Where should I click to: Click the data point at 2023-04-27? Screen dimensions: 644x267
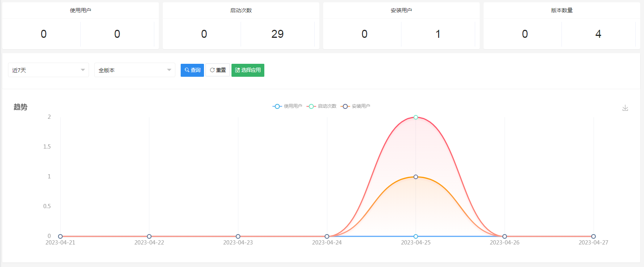click(x=593, y=236)
